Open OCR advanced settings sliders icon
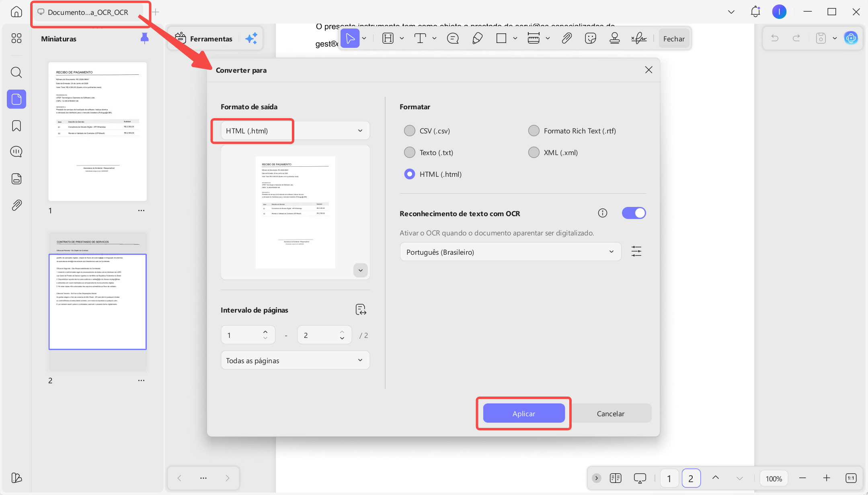 click(636, 252)
